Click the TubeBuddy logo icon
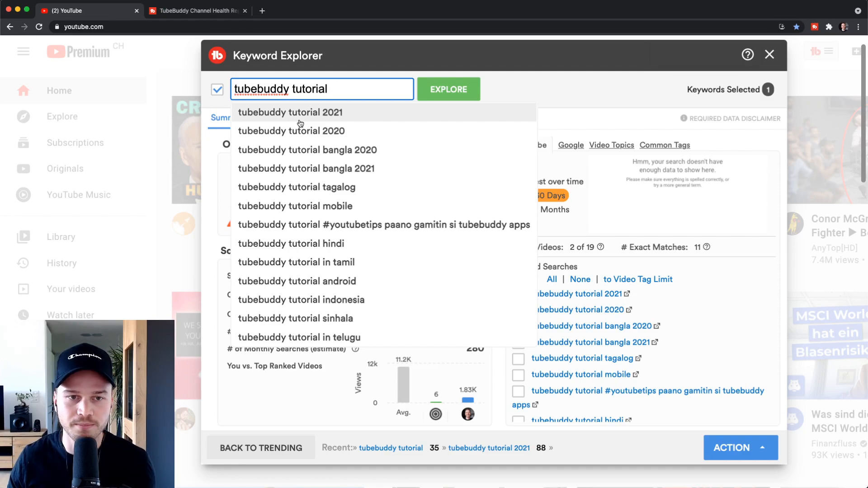868x488 pixels. [217, 55]
